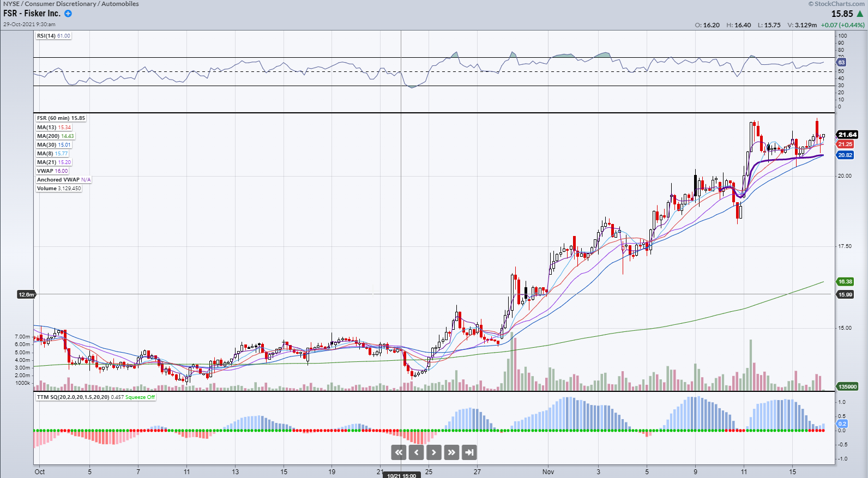The height and width of the screenshot is (478, 868).
Task: Click the 15.00 price axis label
Action: pyautogui.click(x=845, y=328)
